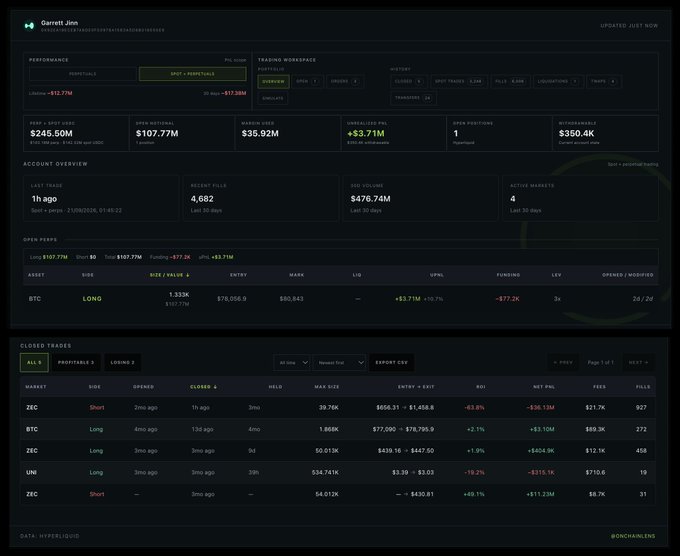The width and height of the screenshot is (680, 556).
Task: Sort open perps by Size / Value
Action: (170, 275)
